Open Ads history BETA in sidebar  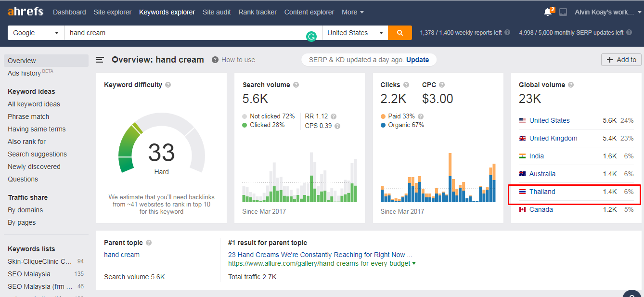point(30,73)
